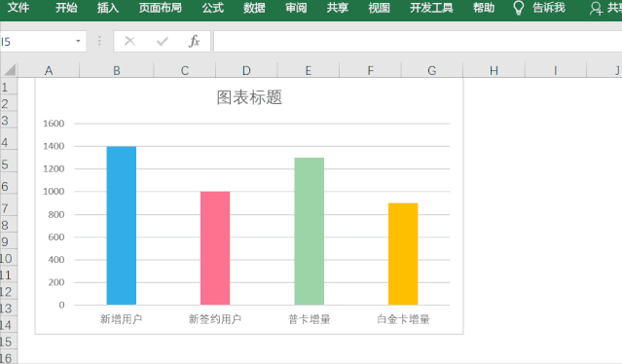Click the 普卡增量 axis label
The height and width of the screenshot is (364, 622).
click(x=309, y=319)
